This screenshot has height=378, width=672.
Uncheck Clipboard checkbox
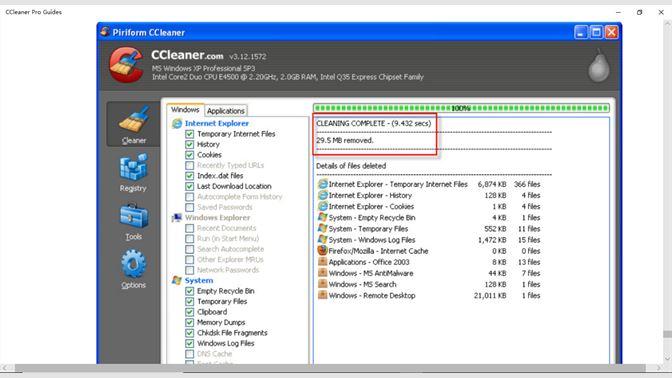(x=189, y=312)
